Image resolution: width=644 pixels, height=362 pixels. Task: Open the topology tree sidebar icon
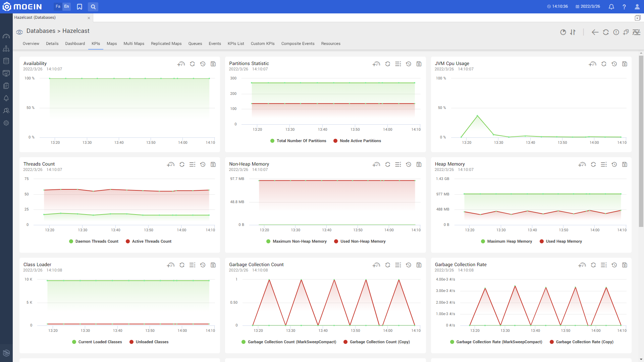(x=6, y=49)
